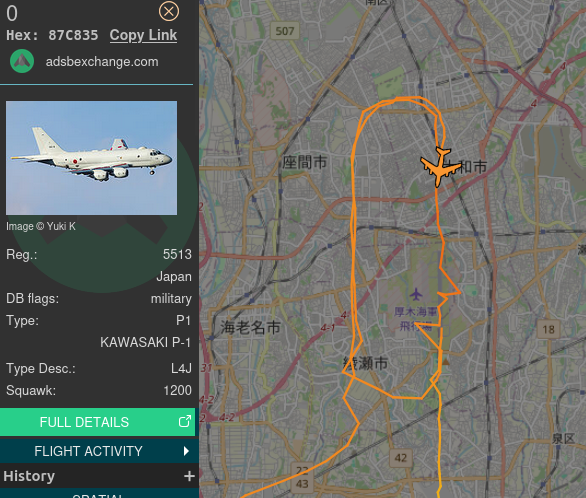Click the FULL DETAILS button
Viewport: 586px width, 498px height.
[98, 422]
